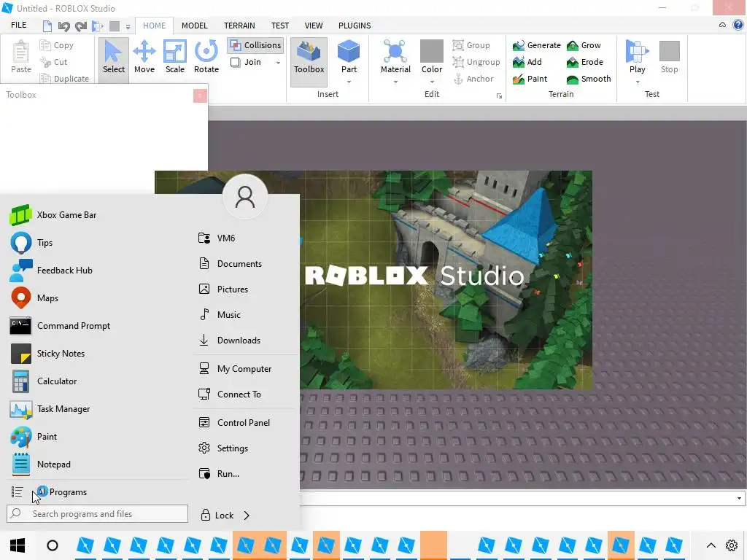Toggle the Collisions option
This screenshot has width=747, height=560.
tap(255, 45)
